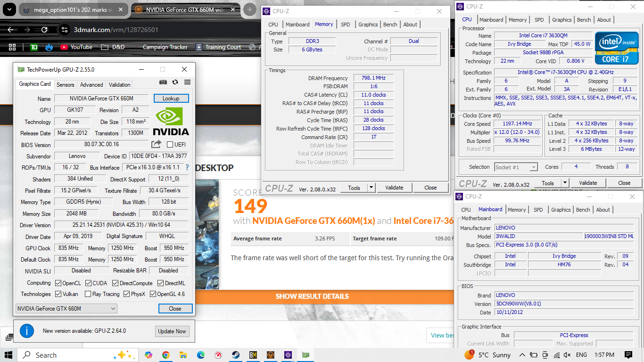
Task: Launch Copilot from the taskbar
Action: (149, 355)
